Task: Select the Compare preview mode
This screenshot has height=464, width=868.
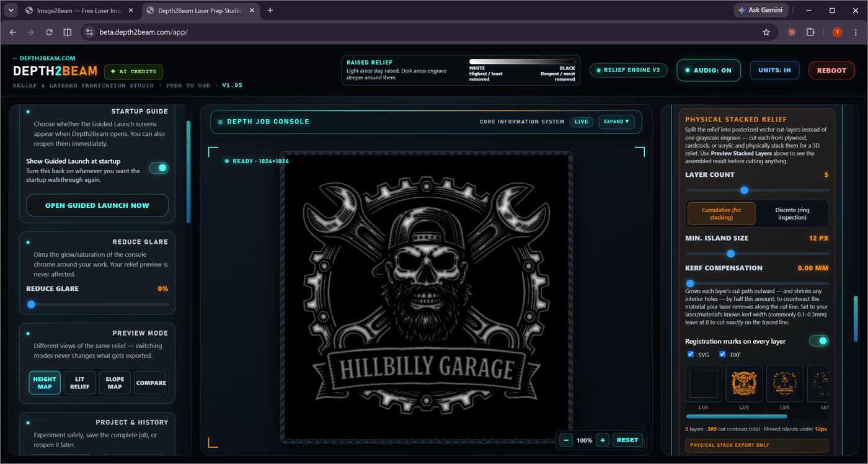Action: tap(151, 383)
